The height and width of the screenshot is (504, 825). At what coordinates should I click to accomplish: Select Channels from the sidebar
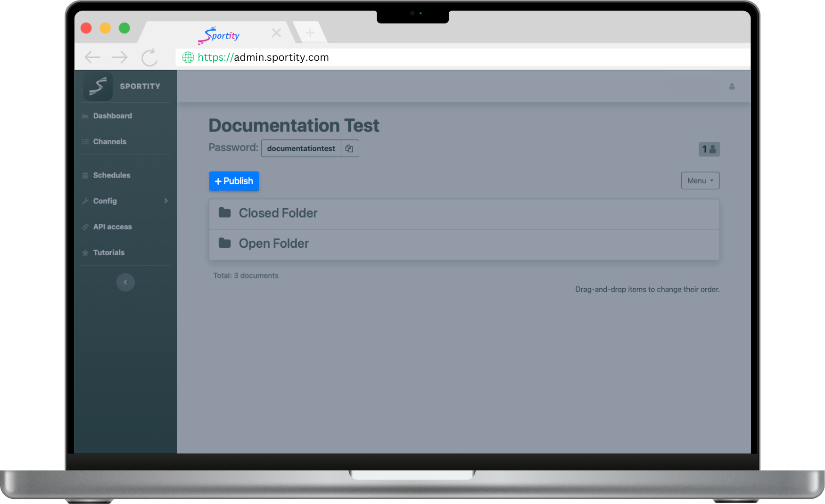pos(109,141)
